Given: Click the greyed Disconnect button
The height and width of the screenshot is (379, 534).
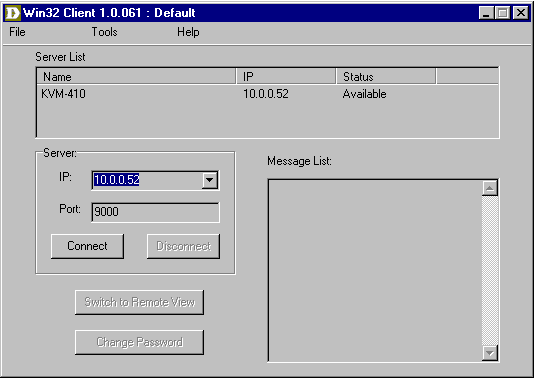Looking at the screenshot, I should coord(183,246).
